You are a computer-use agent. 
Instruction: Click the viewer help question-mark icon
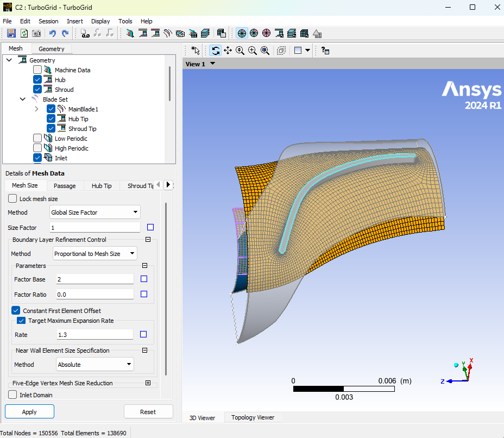tap(325, 51)
